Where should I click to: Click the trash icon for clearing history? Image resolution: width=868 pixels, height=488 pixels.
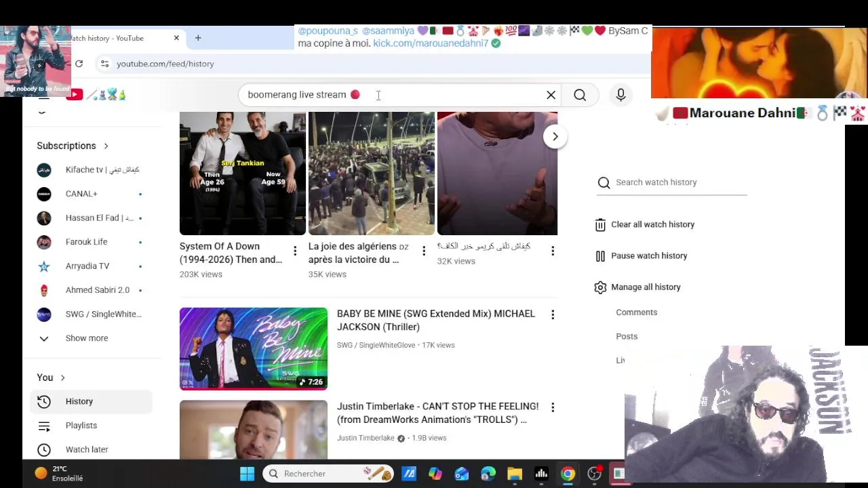(600, 225)
